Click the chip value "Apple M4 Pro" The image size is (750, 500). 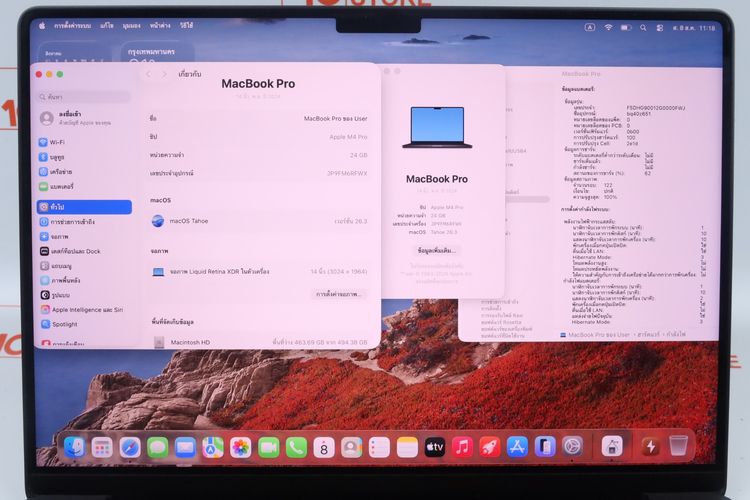(348, 137)
